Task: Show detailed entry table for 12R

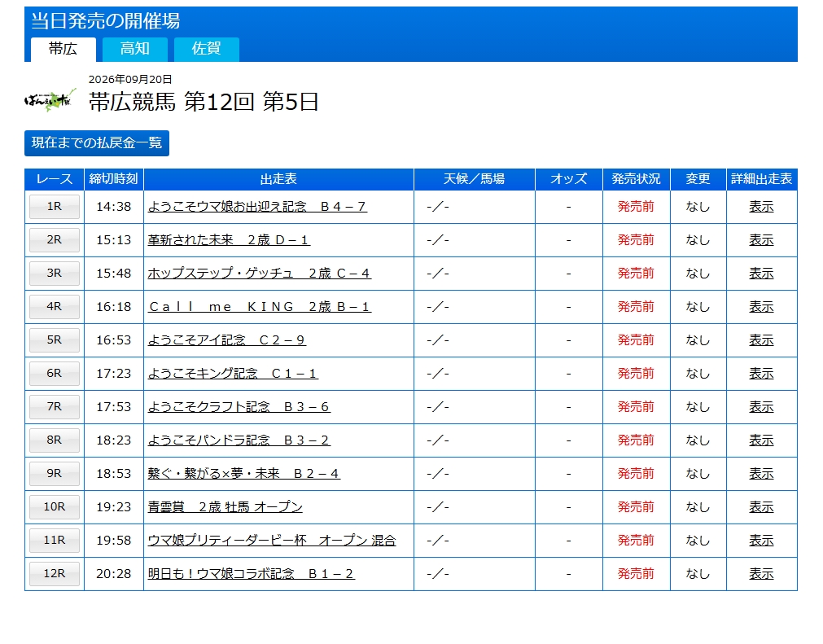Action: point(761,574)
